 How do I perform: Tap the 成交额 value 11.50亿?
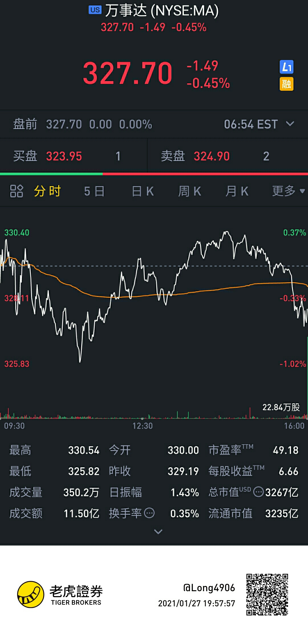(x=81, y=514)
